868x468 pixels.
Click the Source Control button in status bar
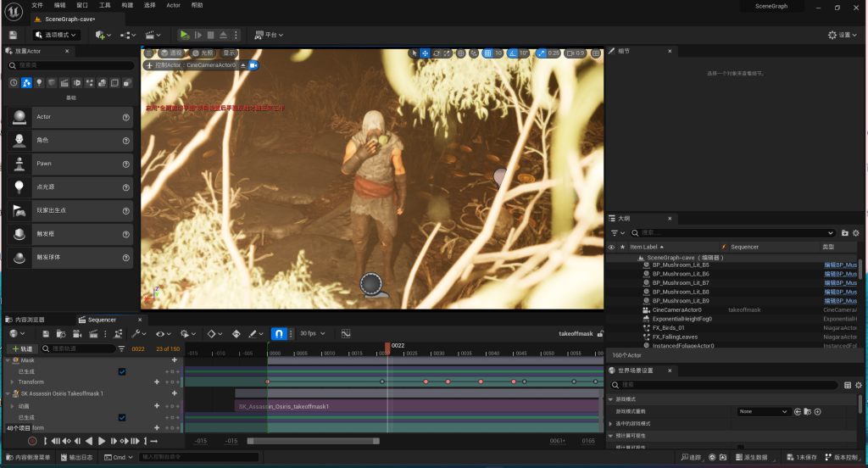click(841, 458)
